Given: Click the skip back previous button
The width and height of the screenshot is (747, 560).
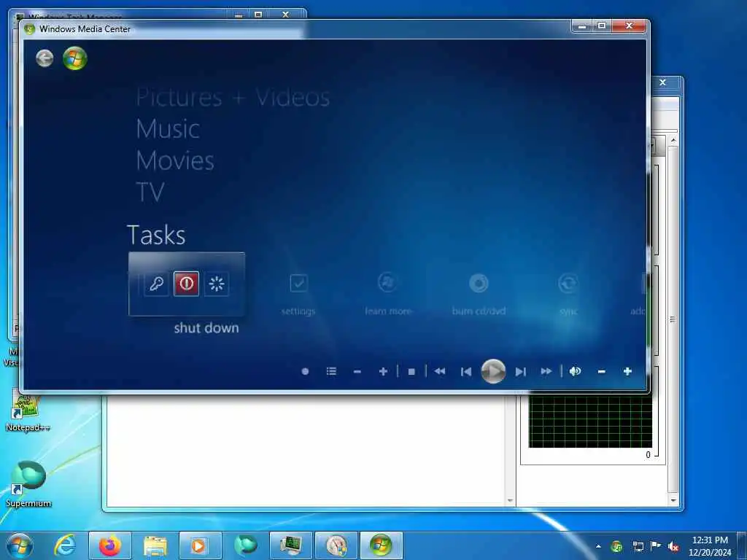Looking at the screenshot, I should point(466,371).
